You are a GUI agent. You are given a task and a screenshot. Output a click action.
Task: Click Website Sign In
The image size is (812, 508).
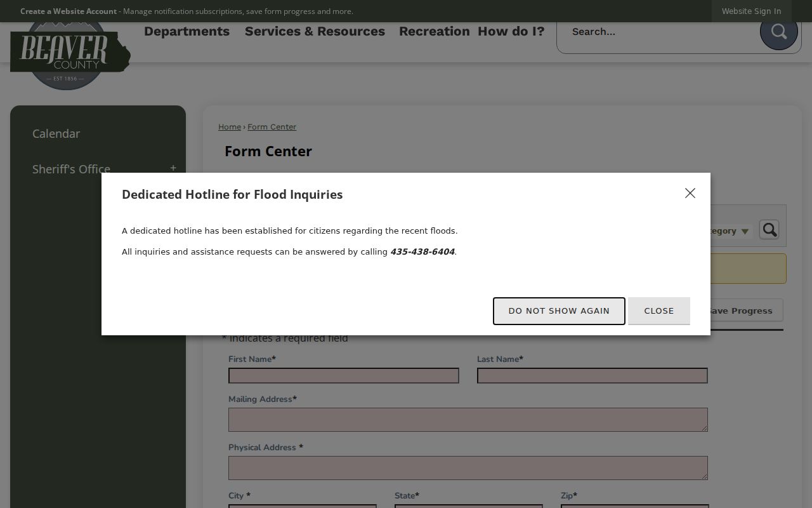(751, 11)
